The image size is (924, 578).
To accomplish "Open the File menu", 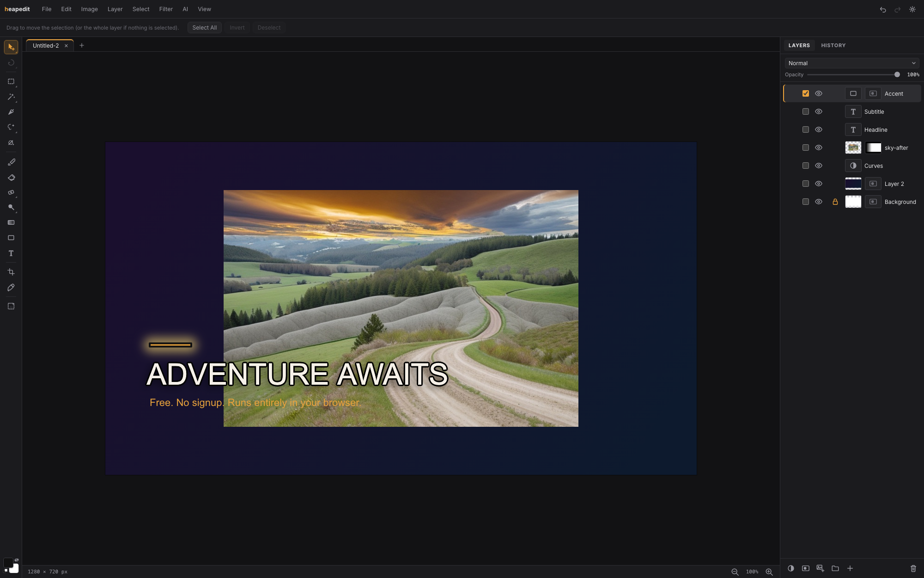I will tap(47, 9).
